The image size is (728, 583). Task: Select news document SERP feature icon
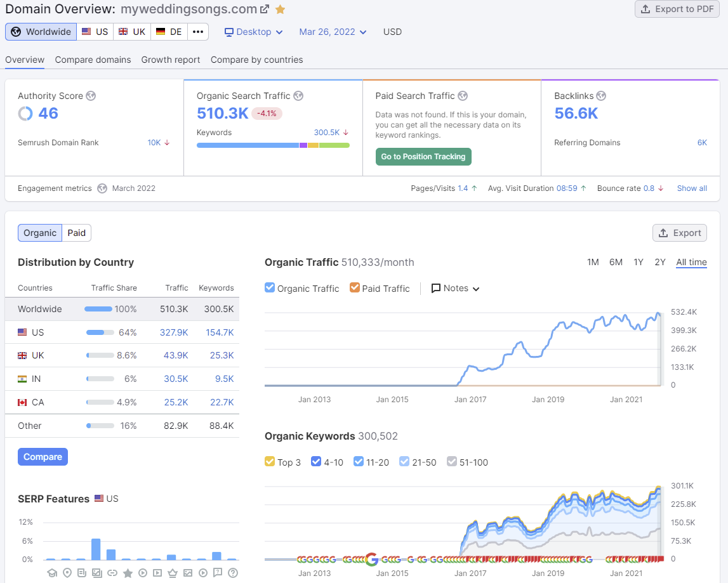pos(82,573)
